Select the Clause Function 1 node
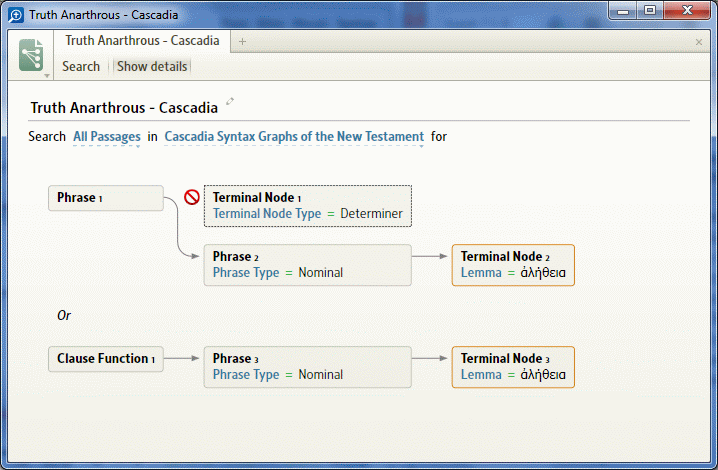The image size is (718, 470). (106, 359)
